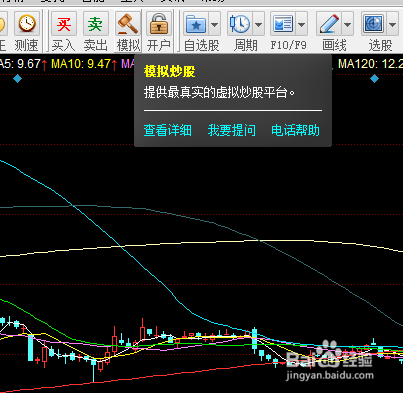The height and width of the screenshot is (393, 403).
Task: Click the 周期 period clock icon
Action: (x=240, y=24)
